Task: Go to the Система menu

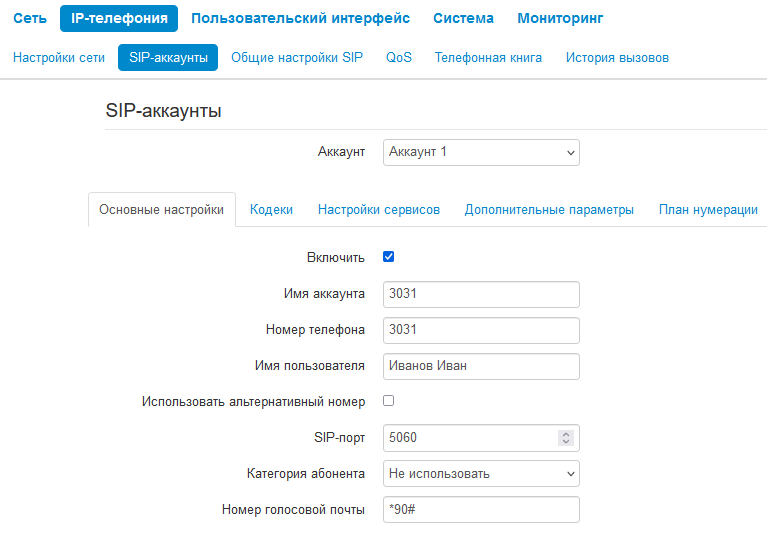Action: coord(463,18)
